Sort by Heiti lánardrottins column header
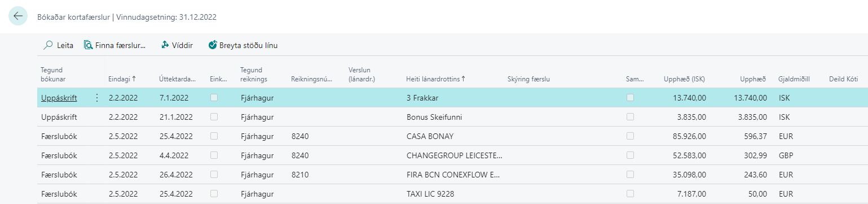 435,79
